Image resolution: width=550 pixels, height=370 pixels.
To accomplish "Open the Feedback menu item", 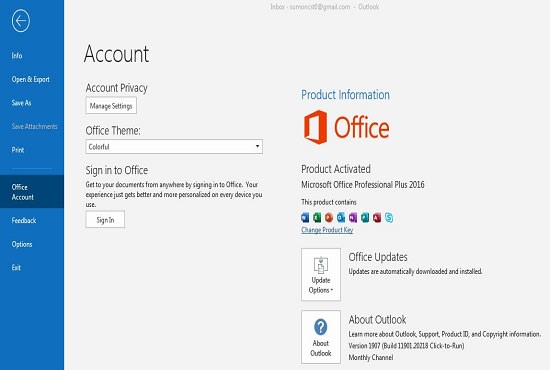I will tap(24, 220).
